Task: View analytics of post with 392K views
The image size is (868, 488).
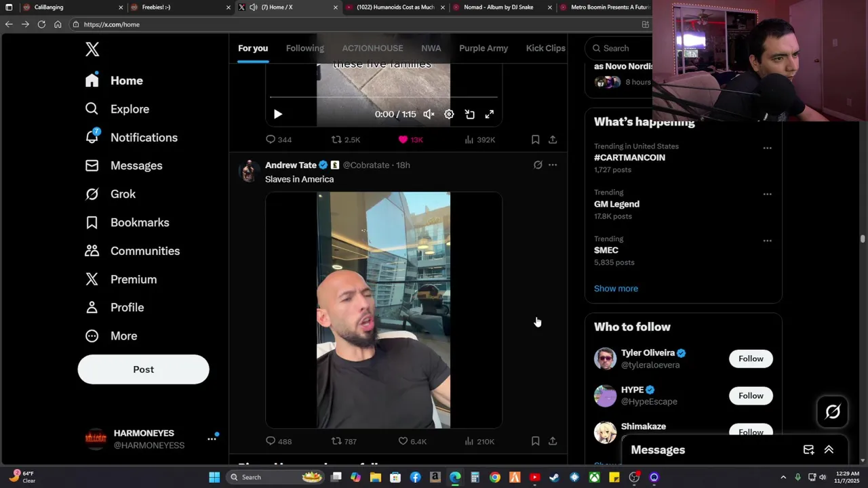Action: [479, 140]
